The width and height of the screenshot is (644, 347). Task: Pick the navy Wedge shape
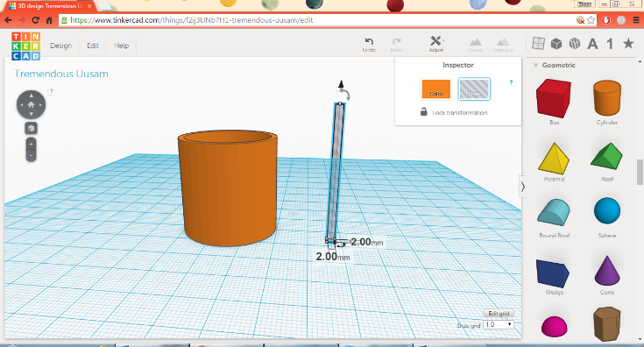click(553, 273)
